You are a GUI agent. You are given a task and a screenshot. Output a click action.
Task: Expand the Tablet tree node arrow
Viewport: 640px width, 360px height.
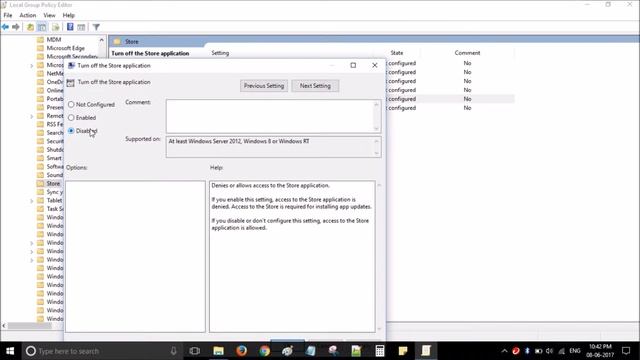coord(32,200)
